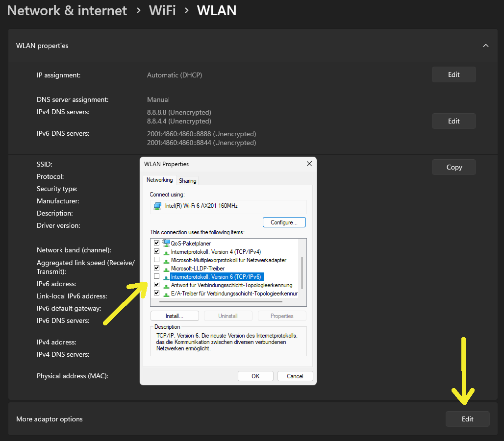
Task: Click the OK button in dialog
Action: coord(255,376)
